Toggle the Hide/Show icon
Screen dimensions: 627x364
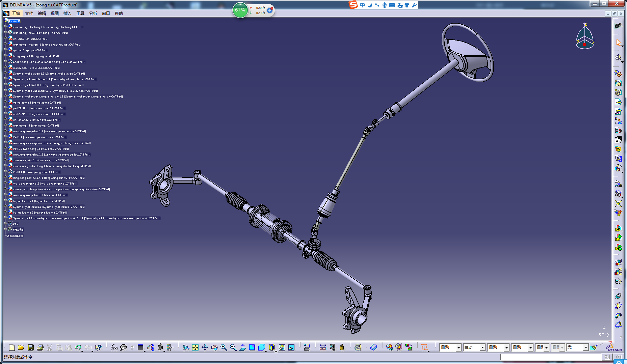point(282,347)
